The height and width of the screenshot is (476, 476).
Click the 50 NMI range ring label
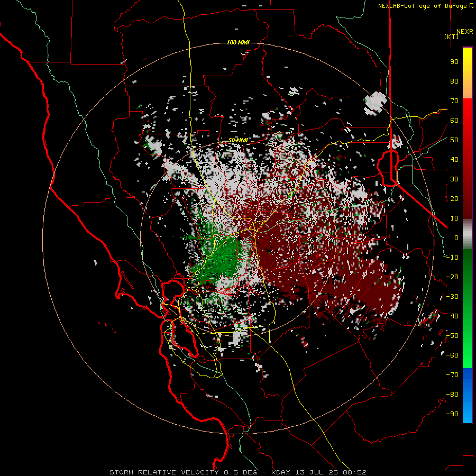point(238,140)
